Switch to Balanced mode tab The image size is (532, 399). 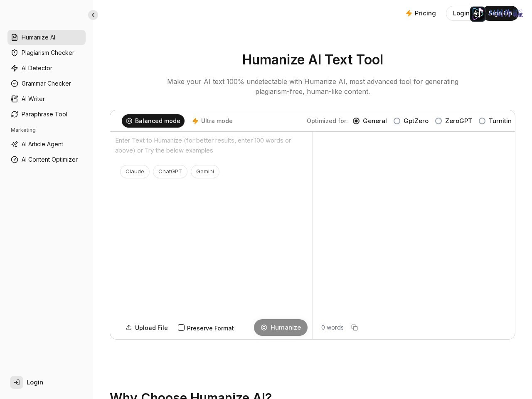coord(153,121)
